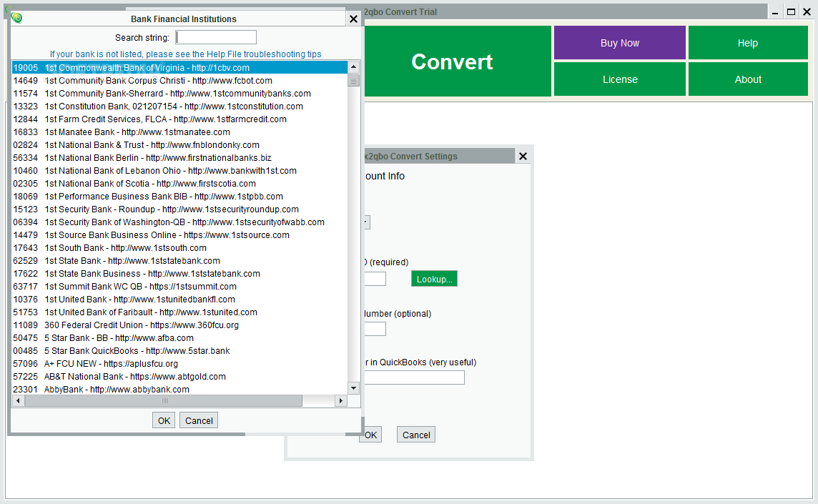
Task: Select 1st Constitution Bank, 021207154
Action: [179, 107]
